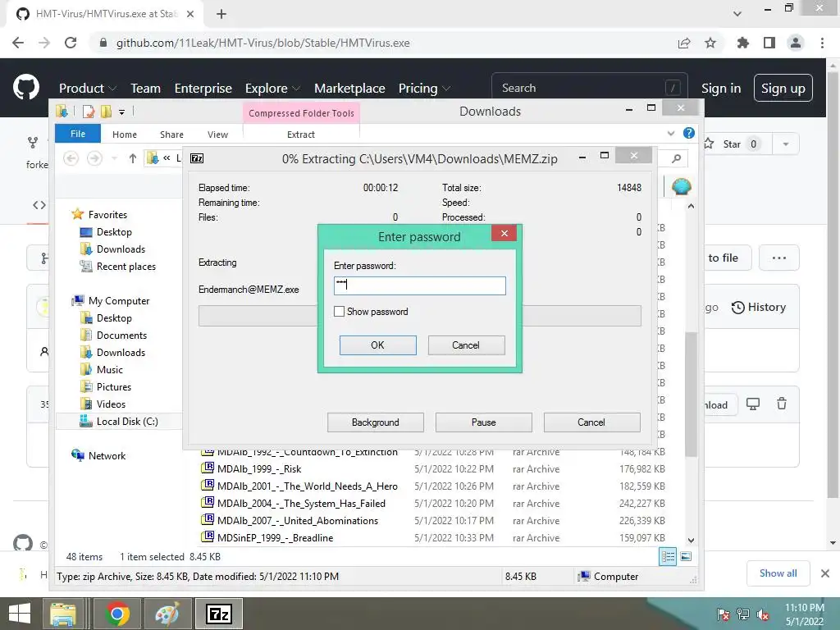Expand the Explorer ribbon with the chevron

point(671,134)
